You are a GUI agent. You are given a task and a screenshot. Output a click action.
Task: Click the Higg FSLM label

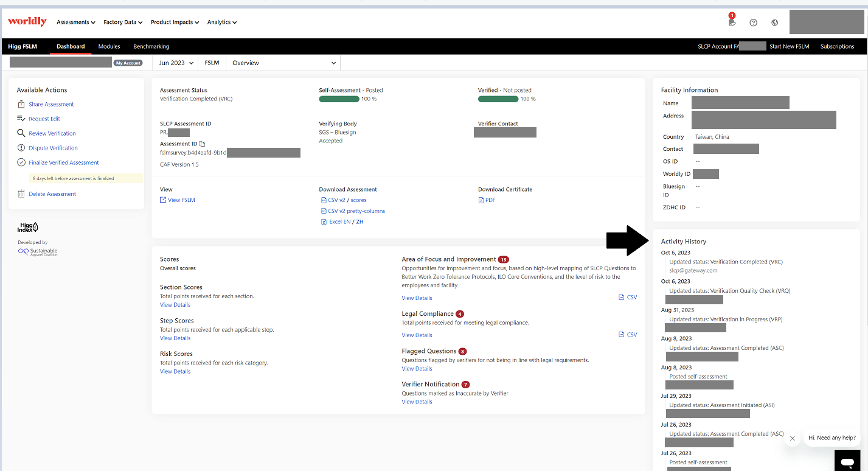click(23, 46)
